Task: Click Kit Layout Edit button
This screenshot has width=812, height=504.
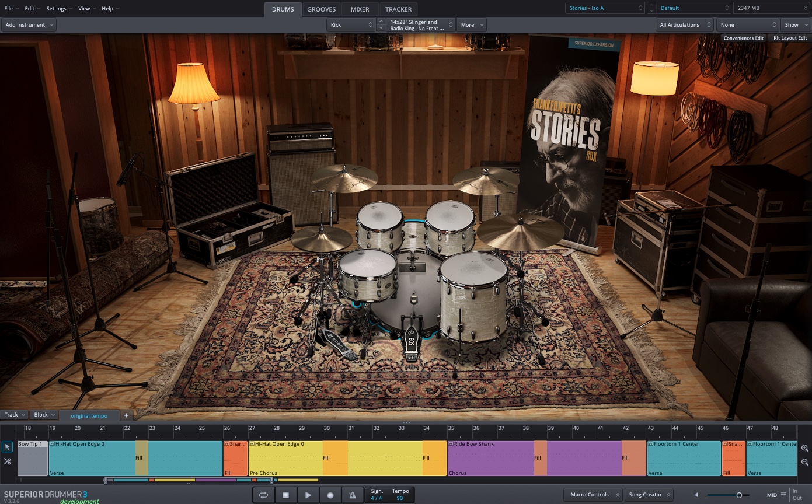Action: click(x=790, y=38)
